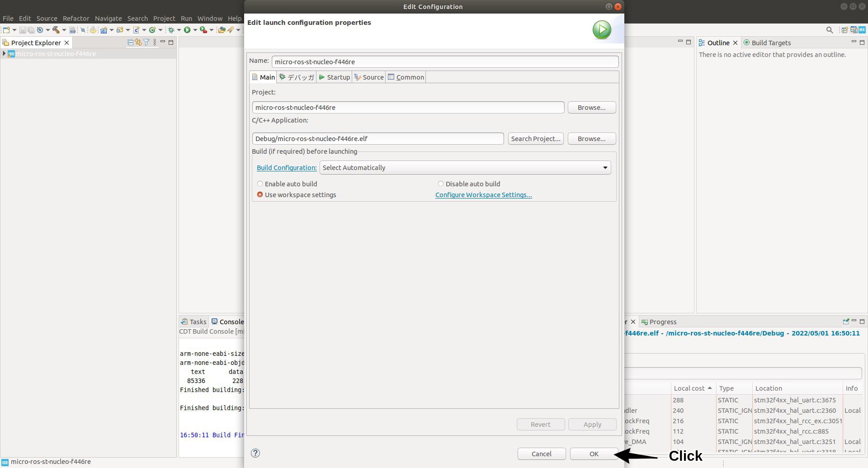Open the Run toolbar dropdown arrow
The width and height of the screenshot is (868, 468).
click(x=195, y=30)
